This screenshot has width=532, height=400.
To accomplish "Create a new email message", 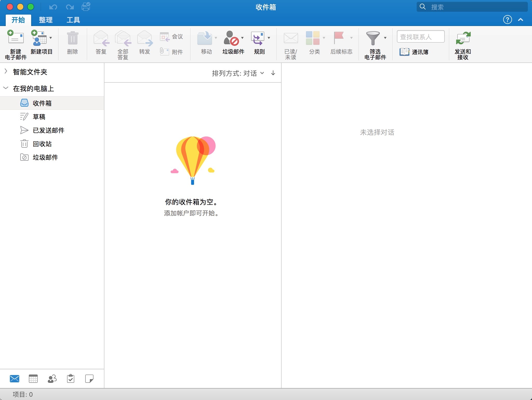I will coord(16,44).
